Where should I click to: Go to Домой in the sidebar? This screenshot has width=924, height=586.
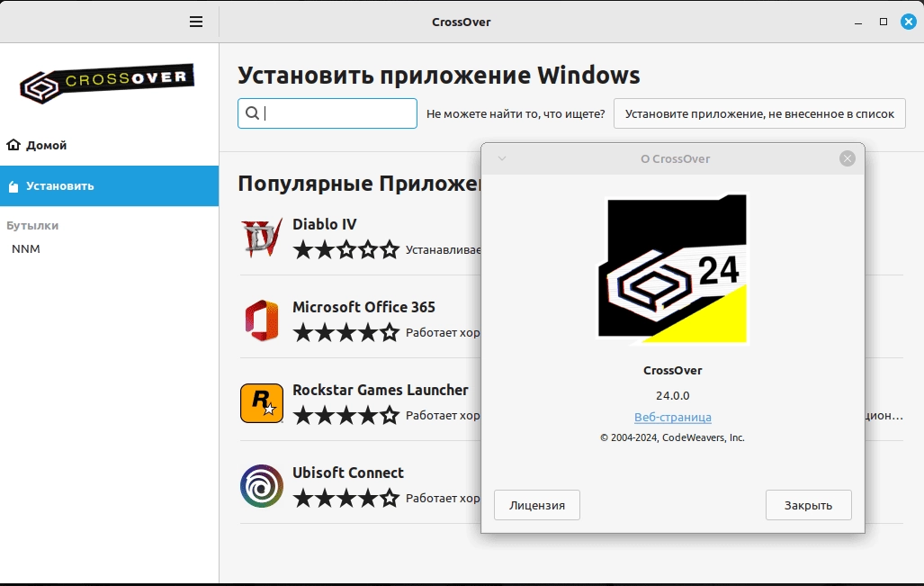(109, 145)
